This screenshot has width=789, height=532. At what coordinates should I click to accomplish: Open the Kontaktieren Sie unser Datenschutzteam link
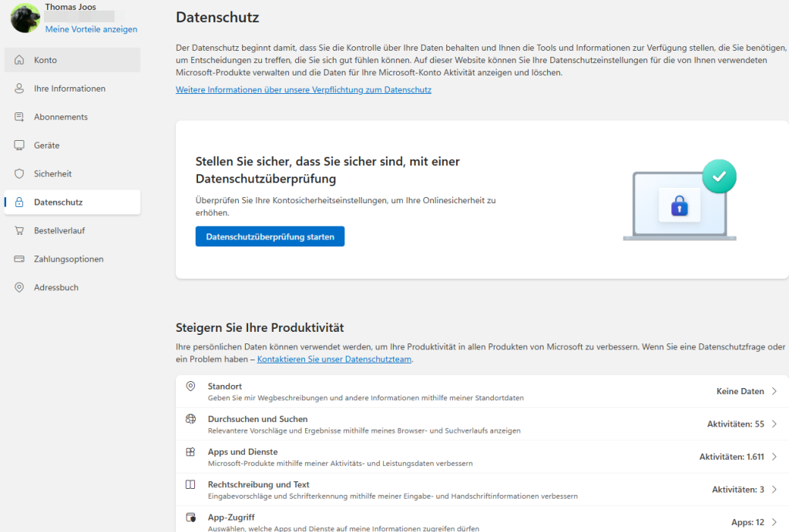point(334,359)
